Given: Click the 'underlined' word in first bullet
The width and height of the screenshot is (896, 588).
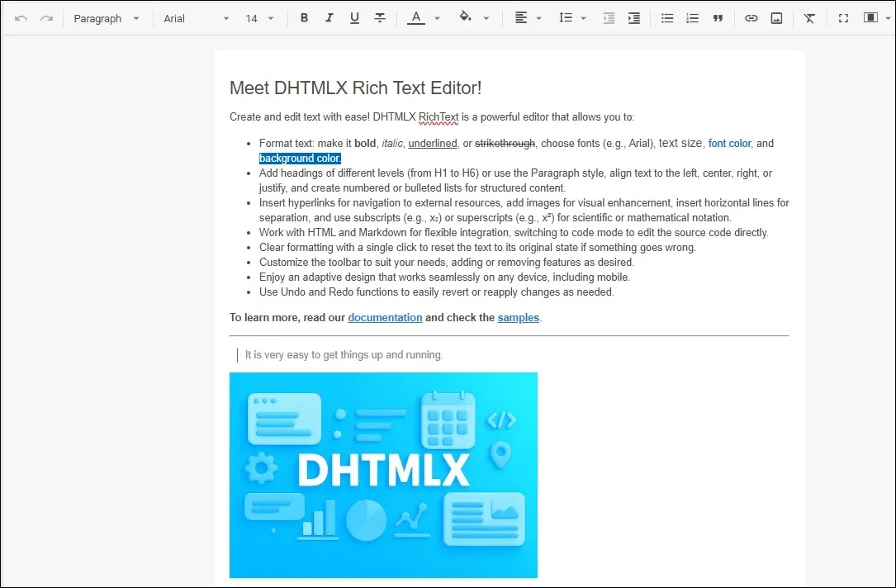Looking at the screenshot, I should pyautogui.click(x=433, y=144).
